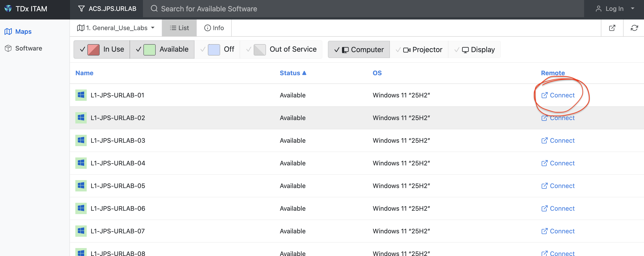Click the TDx ITAM globe logo

[x=8, y=8]
